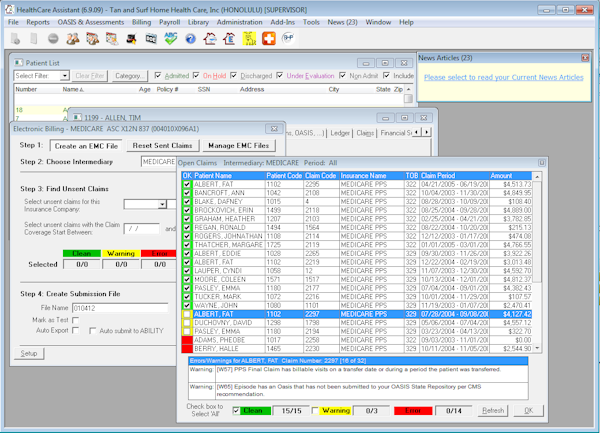This screenshot has width=600, height=433.
Task: Open the Current News Articles link
Action: 504,77
